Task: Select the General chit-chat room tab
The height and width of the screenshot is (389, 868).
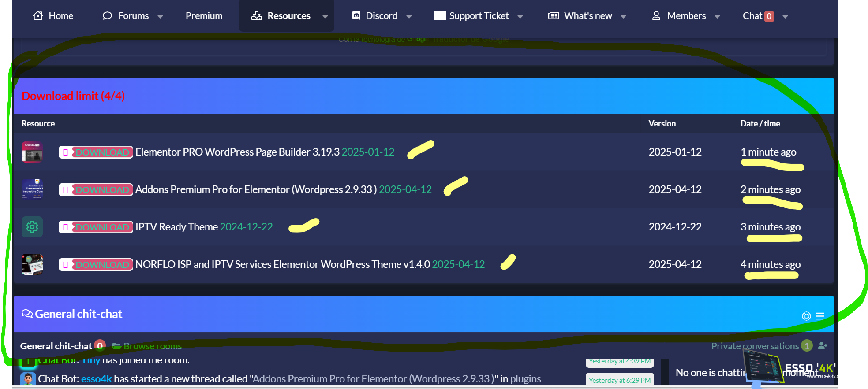Action: pos(56,346)
